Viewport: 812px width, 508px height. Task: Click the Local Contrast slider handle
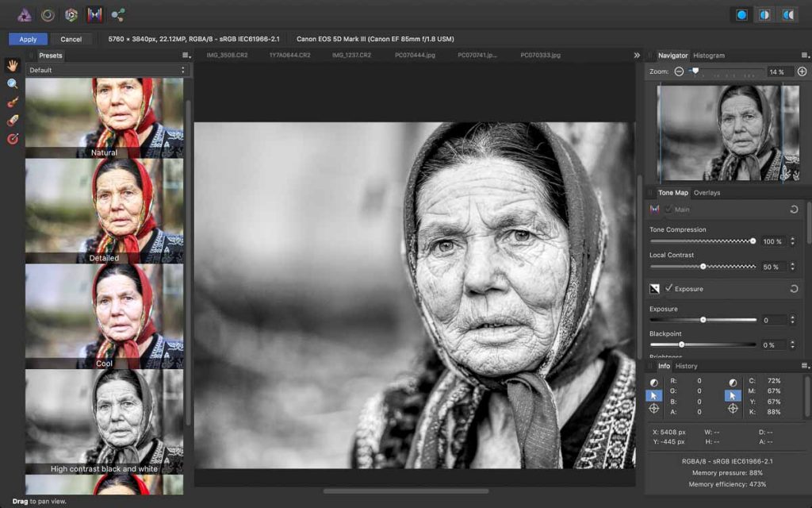(703, 267)
